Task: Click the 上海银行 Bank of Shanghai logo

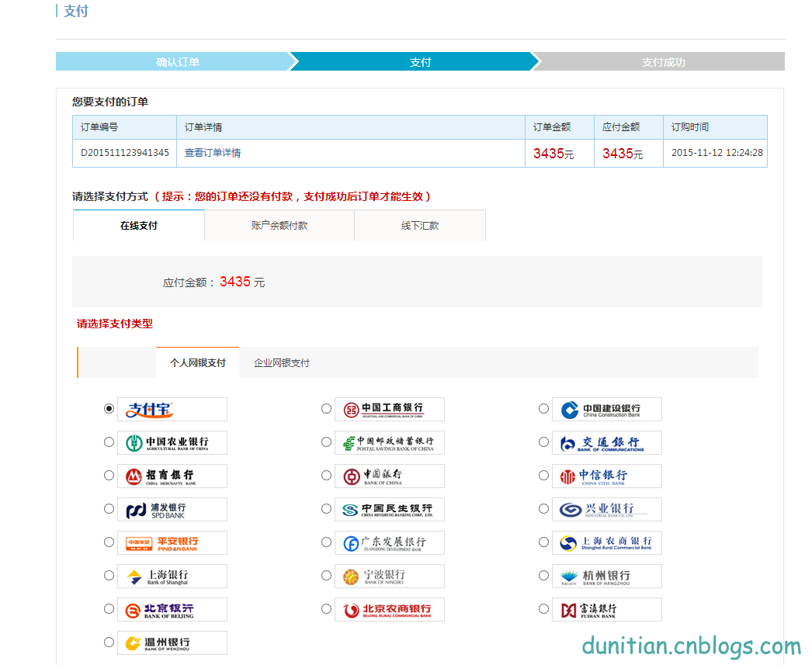Action: tap(172, 576)
